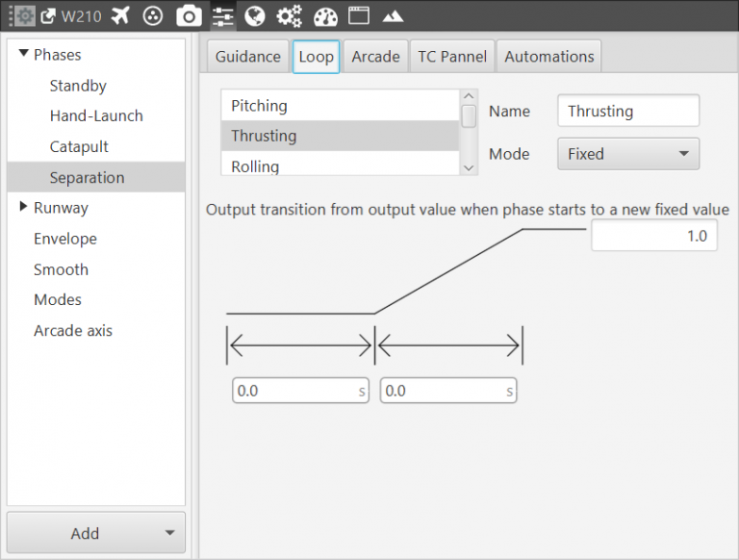This screenshot has width=739, height=560.
Task: Click the second transition time field in seconds
Action: (448, 391)
